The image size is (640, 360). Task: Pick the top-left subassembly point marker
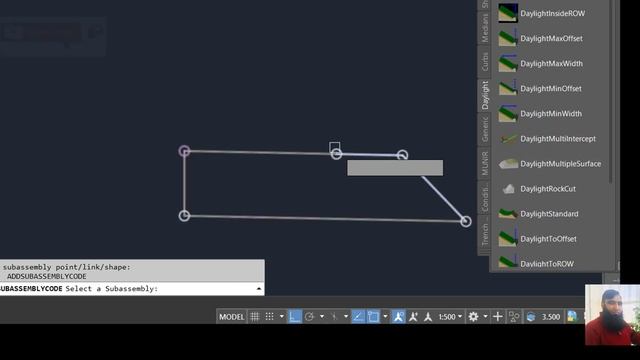[184, 151]
